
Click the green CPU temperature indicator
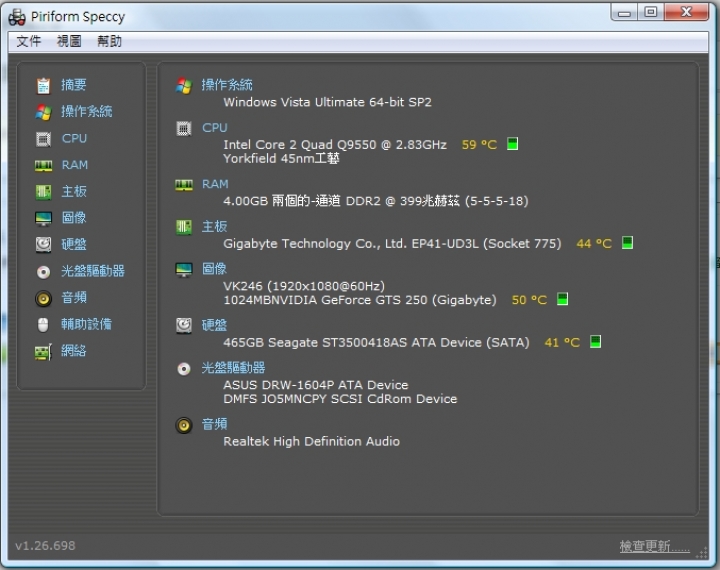point(512,144)
